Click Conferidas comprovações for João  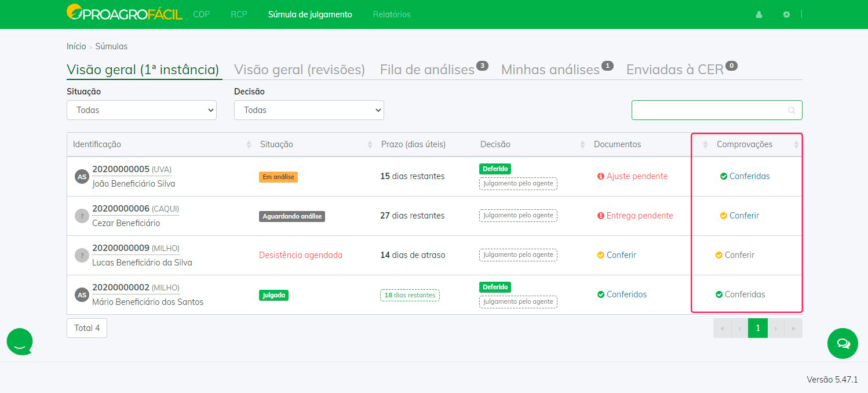(745, 176)
